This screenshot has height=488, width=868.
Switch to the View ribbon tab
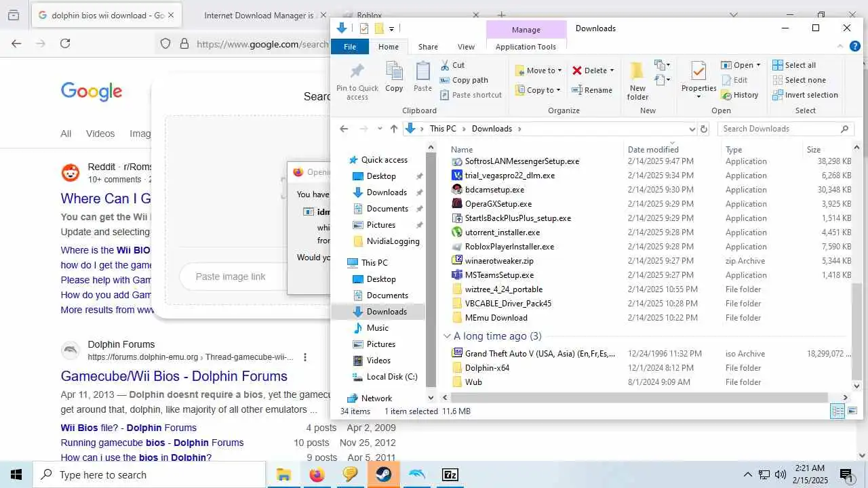(x=466, y=47)
